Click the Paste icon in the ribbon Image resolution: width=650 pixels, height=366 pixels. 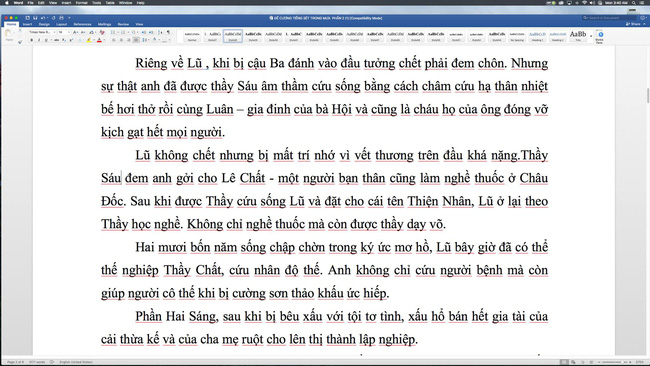(8, 33)
